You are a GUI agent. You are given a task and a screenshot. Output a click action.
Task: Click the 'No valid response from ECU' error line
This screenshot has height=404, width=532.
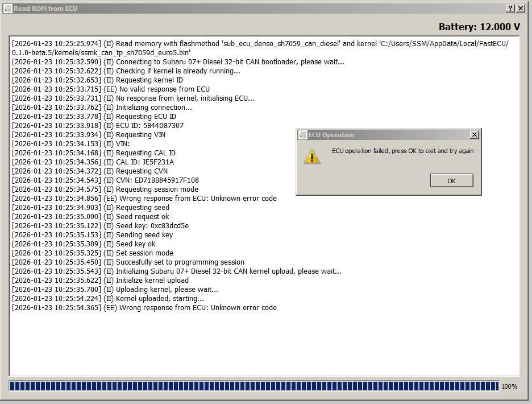pos(111,89)
